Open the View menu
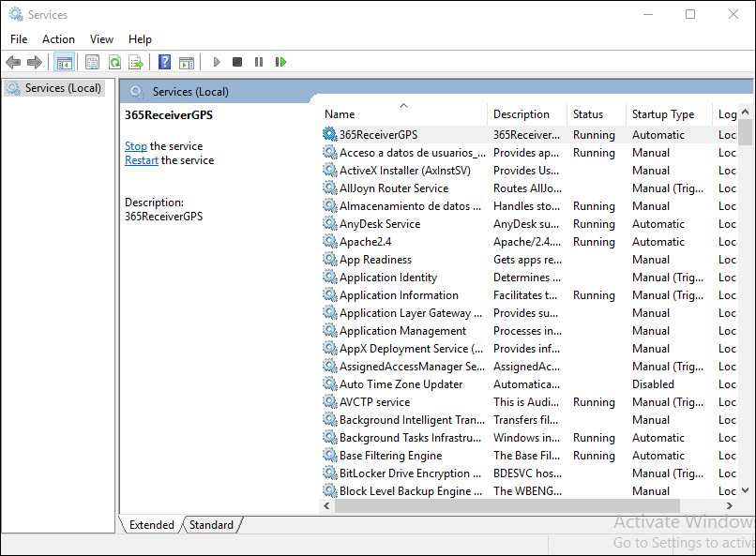This screenshot has height=556, width=756. click(x=101, y=39)
